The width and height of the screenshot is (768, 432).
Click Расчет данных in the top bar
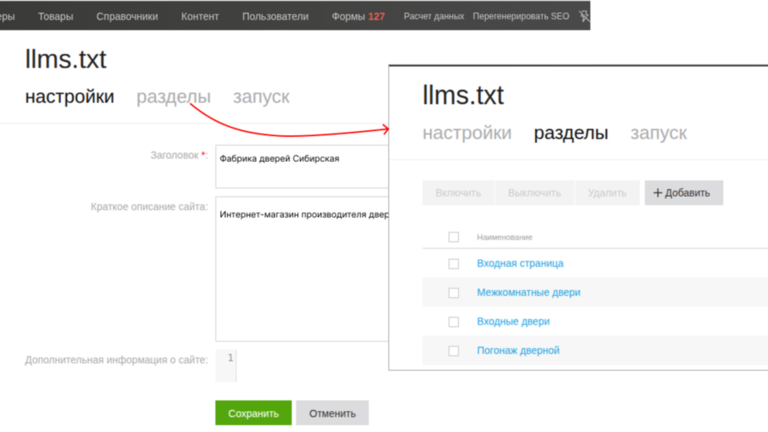(433, 16)
